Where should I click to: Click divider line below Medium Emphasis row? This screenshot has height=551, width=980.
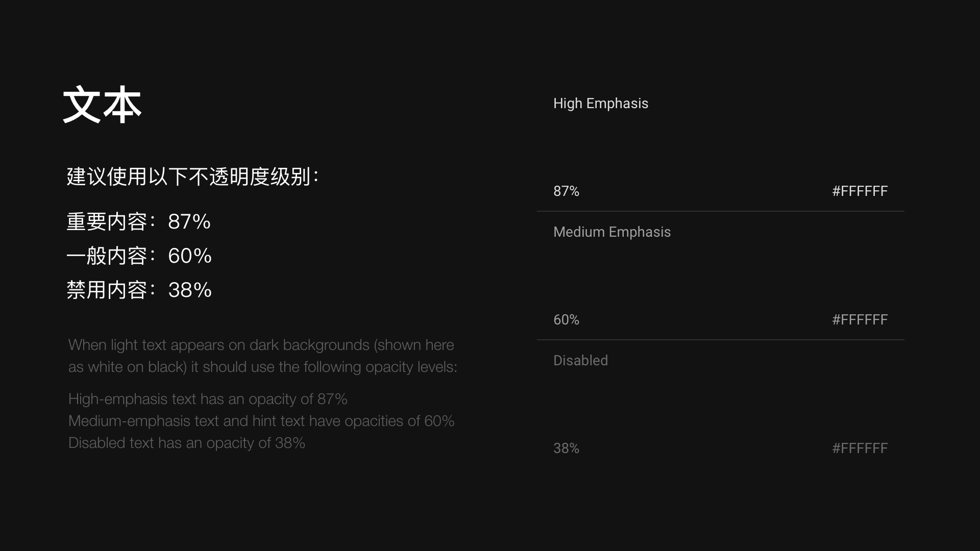(720, 340)
